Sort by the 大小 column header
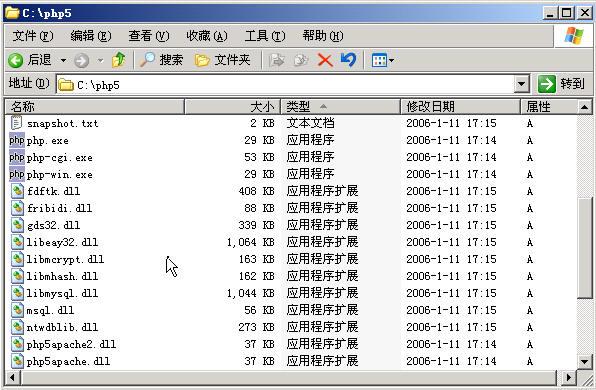This screenshot has width=596, height=390. click(232, 107)
